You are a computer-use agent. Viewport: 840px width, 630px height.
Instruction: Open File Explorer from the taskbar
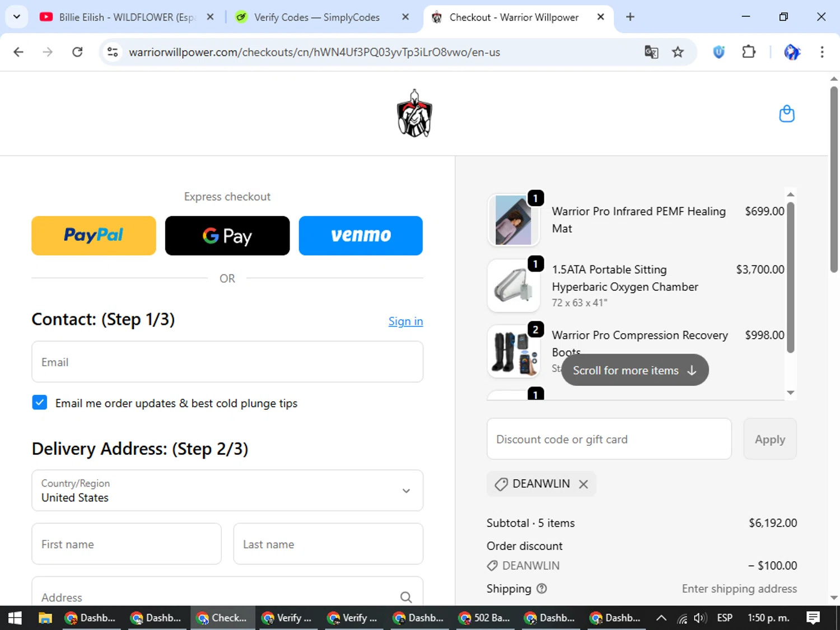45,618
